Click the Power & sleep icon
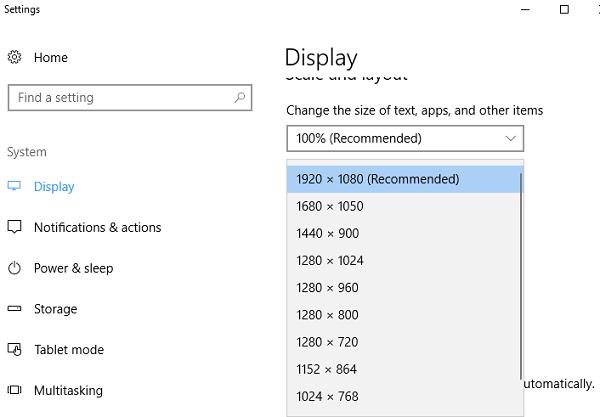 click(15, 268)
